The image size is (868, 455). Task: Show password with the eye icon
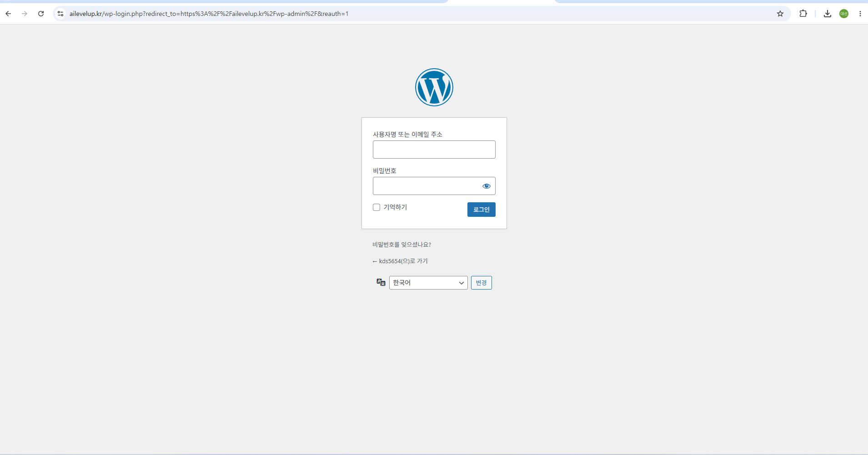487,186
